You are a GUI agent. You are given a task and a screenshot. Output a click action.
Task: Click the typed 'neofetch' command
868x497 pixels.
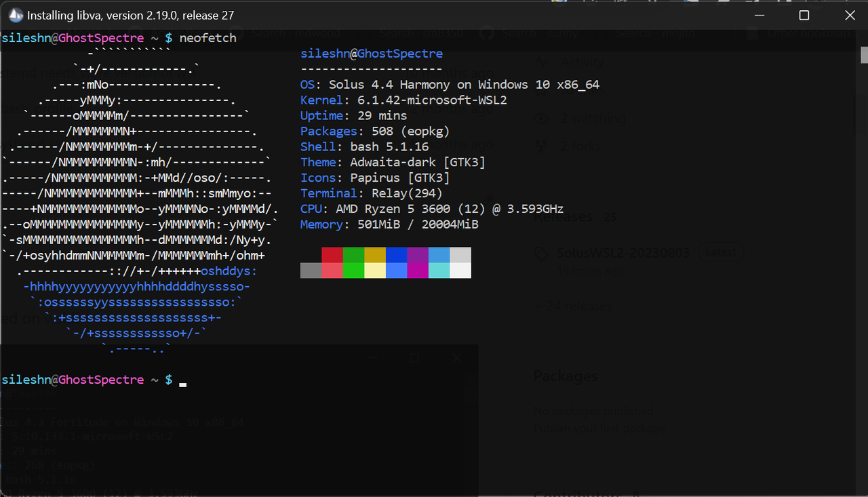tap(208, 38)
